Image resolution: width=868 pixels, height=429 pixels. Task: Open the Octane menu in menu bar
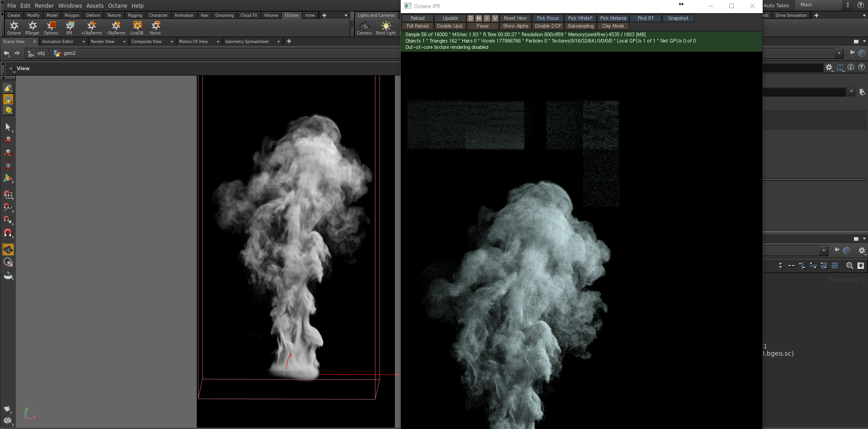[117, 5]
